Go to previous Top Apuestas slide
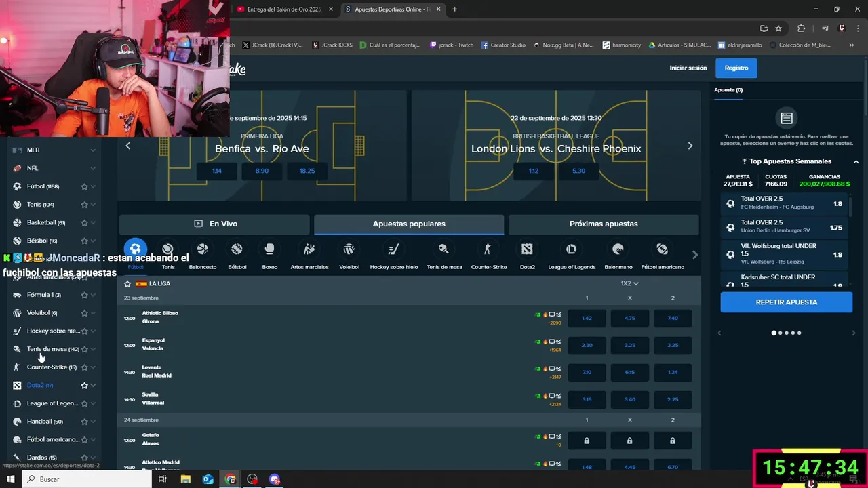The image size is (868, 488). (719, 333)
